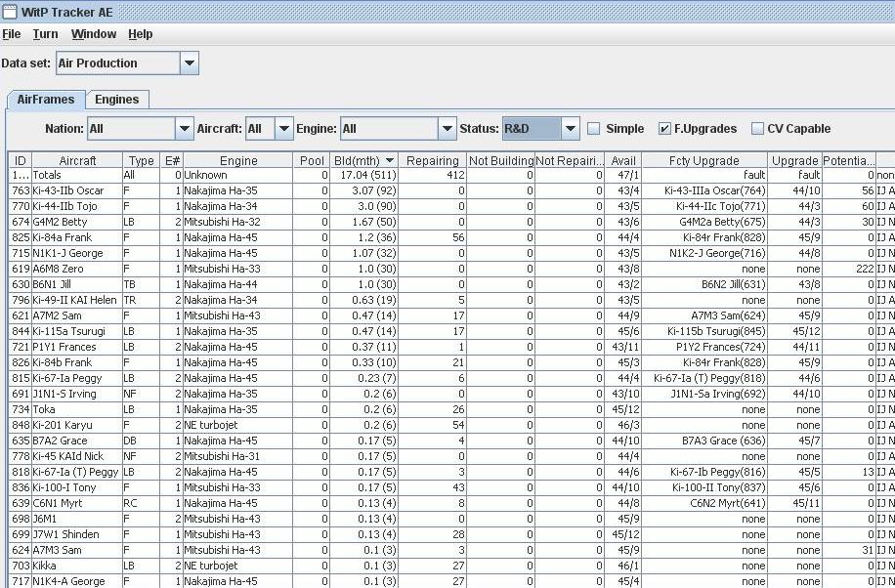Select the A7M2 Sam aircraft cell

(77, 315)
